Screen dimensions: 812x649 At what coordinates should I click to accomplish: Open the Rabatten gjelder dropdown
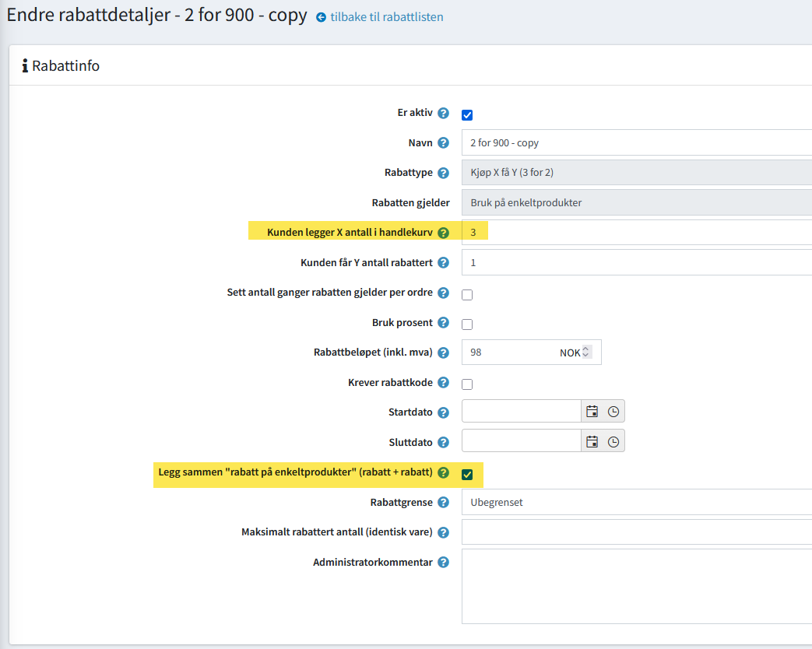[636, 202]
